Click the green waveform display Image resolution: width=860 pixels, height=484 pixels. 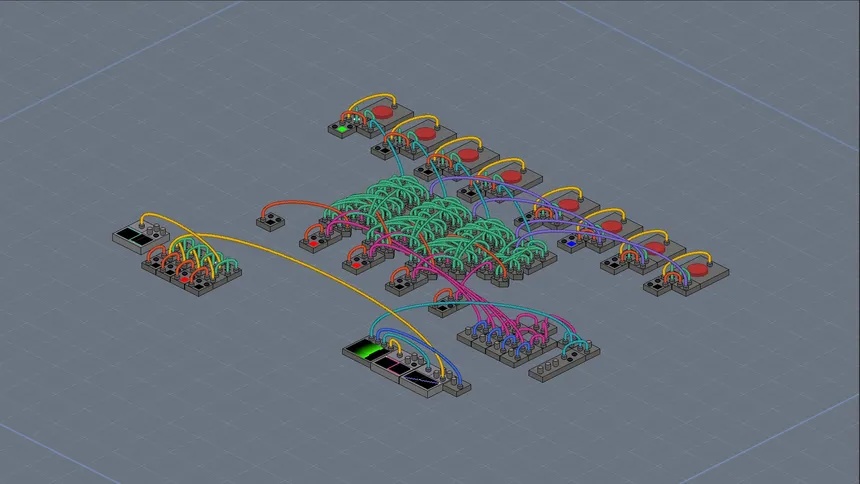[369, 350]
